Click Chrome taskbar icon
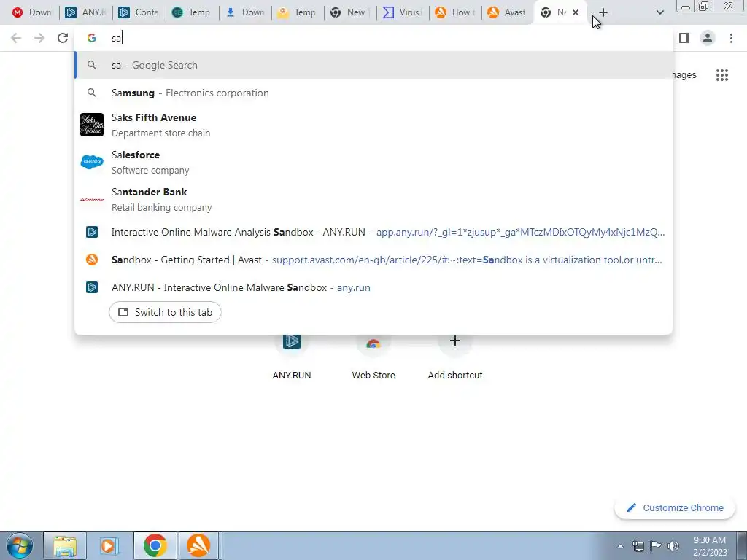This screenshot has width=747, height=560. point(155,545)
